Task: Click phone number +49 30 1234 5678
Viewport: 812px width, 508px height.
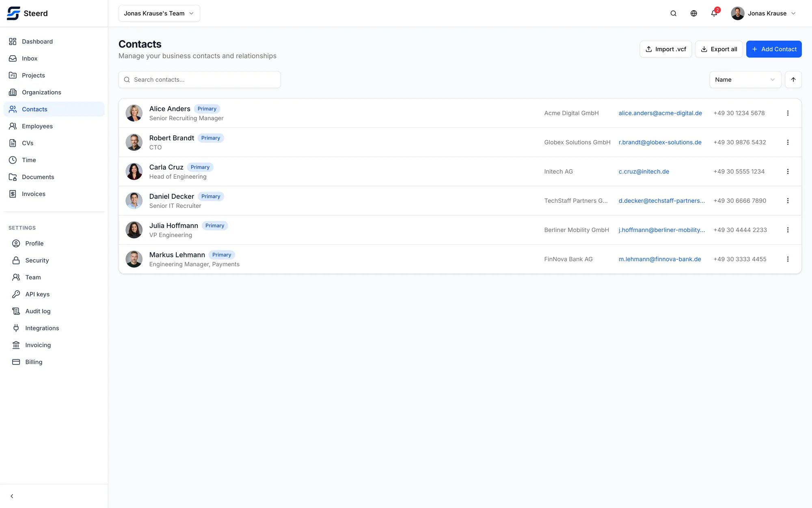Action: (739, 113)
